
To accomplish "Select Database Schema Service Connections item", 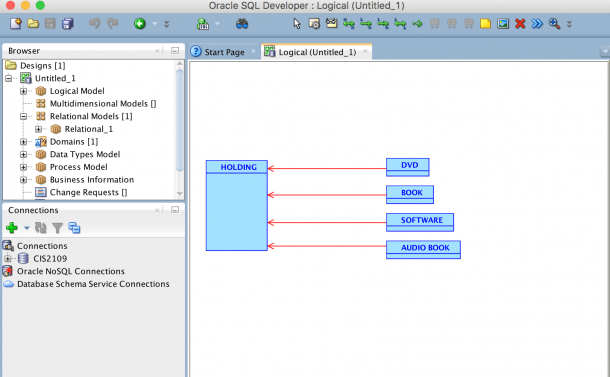I will (93, 284).
